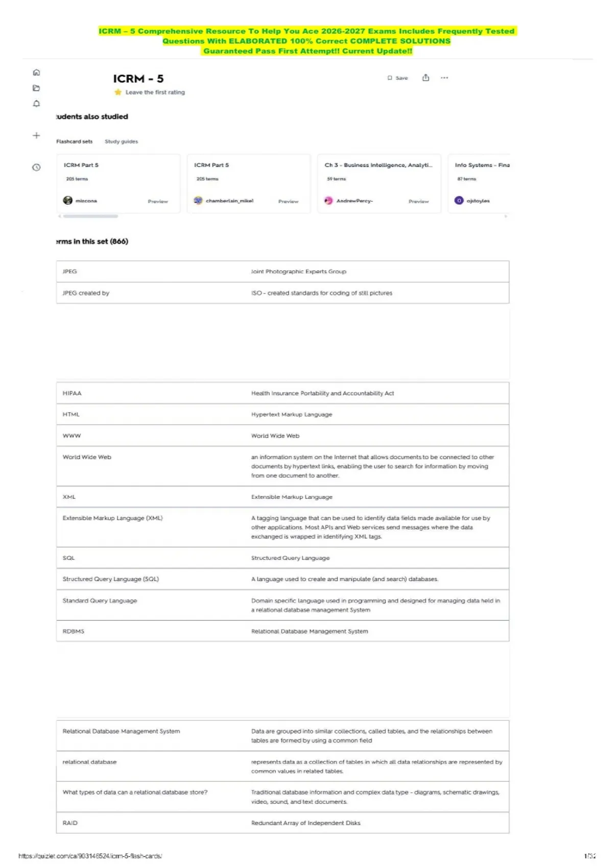Screen dimensions: 613x868
Task: Select the HIPAA term row
Action: click(282, 393)
